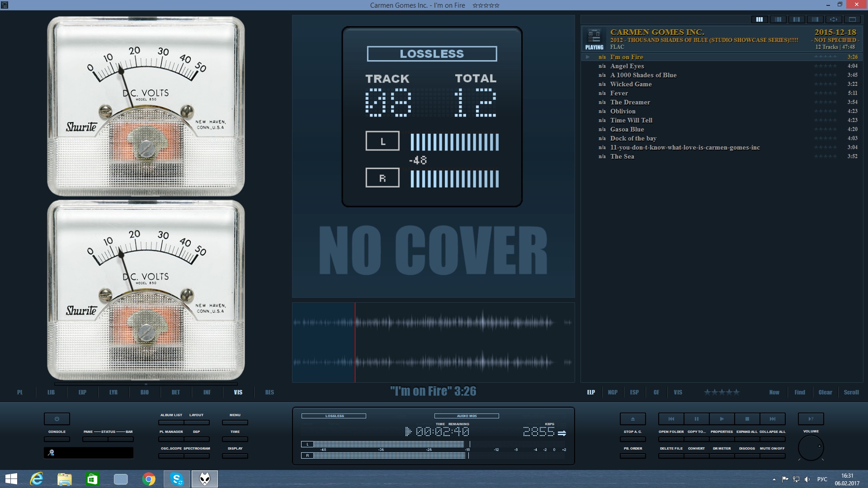Toggle the Spectrogram button
Screen dimensions: 868x488
click(x=197, y=456)
